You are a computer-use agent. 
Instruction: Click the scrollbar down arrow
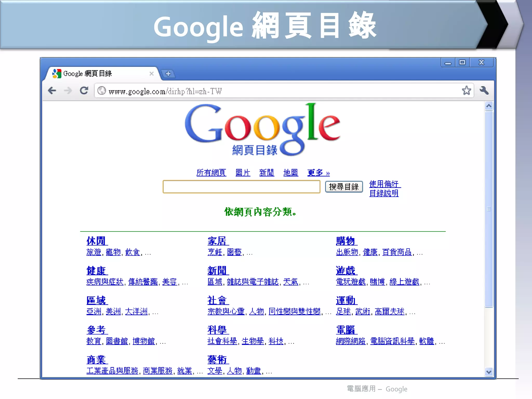(x=489, y=372)
